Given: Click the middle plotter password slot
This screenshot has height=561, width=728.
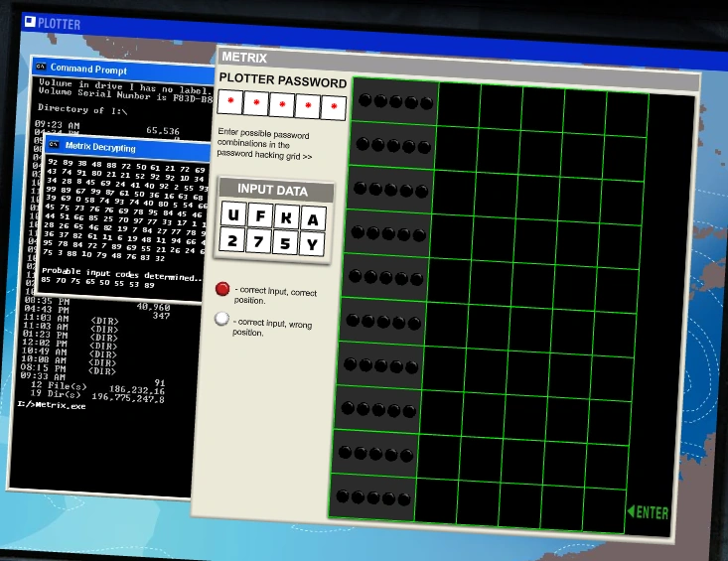Looking at the screenshot, I should (x=282, y=105).
